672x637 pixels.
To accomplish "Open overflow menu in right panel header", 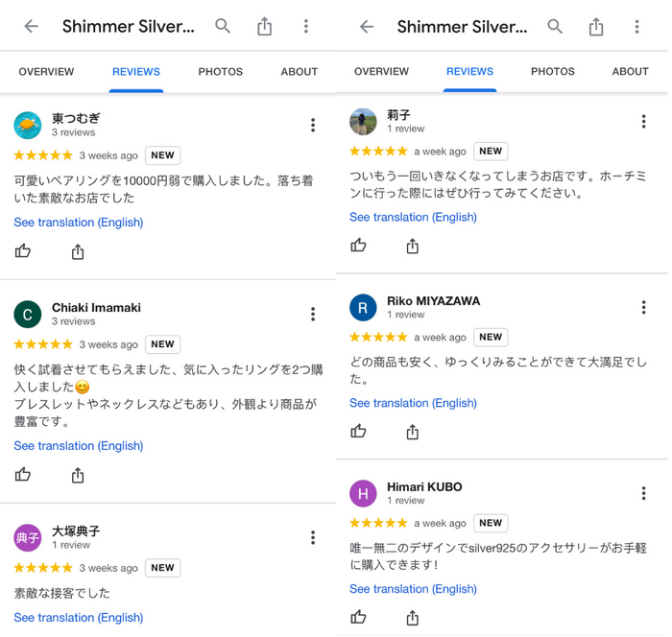I will (636, 27).
